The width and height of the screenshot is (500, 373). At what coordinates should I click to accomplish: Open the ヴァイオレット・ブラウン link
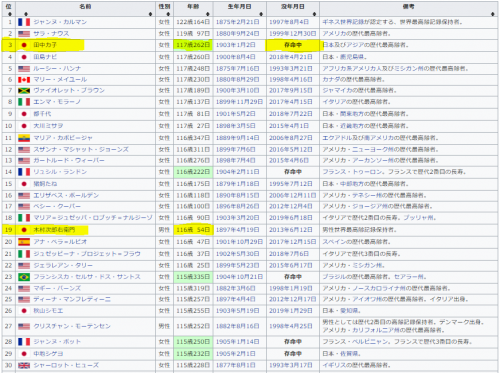69,91
